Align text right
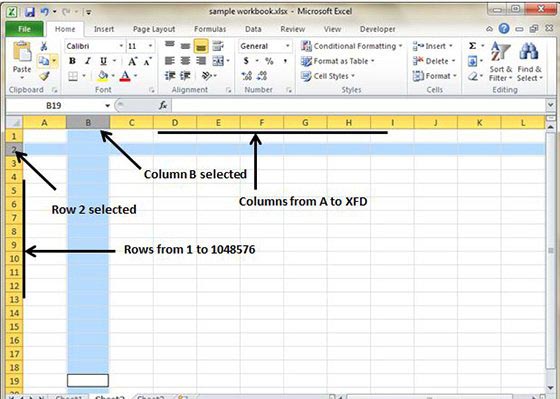Viewport: 560px width, 399px height. click(x=201, y=61)
